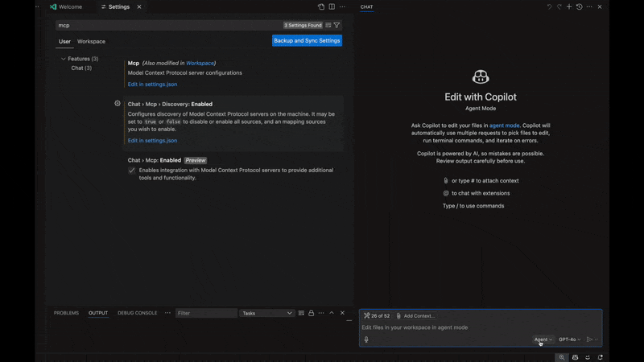Click the Add Context paperclip button
The width and height of the screenshot is (644, 362).
click(415, 315)
